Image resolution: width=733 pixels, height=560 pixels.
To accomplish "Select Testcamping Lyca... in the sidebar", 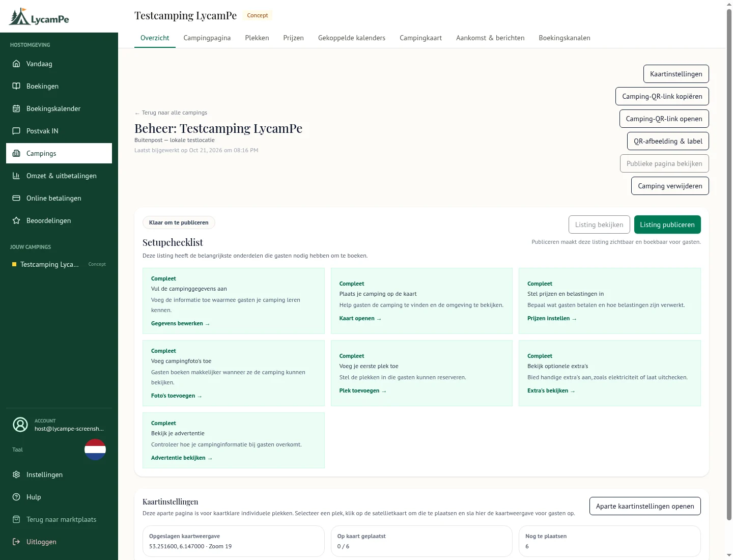I will pyautogui.click(x=59, y=264).
